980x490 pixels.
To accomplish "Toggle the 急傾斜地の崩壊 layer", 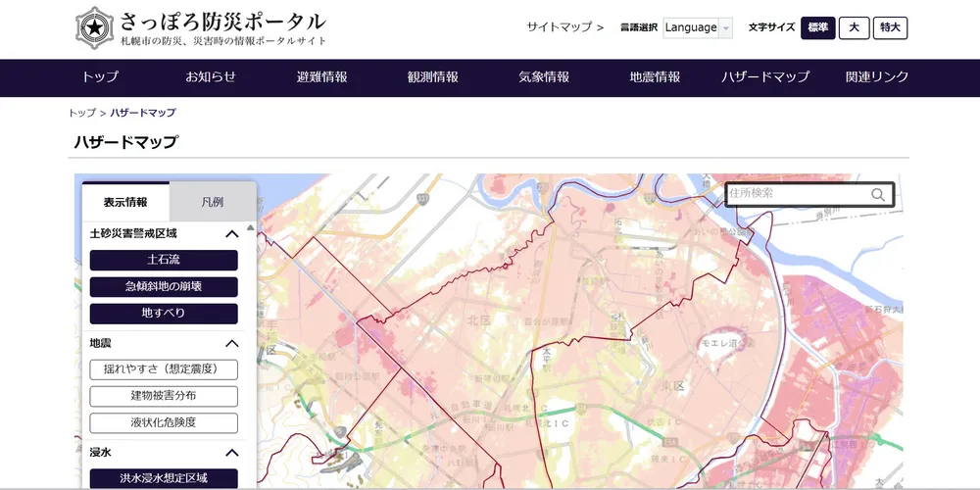I will [x=164, y=287].
